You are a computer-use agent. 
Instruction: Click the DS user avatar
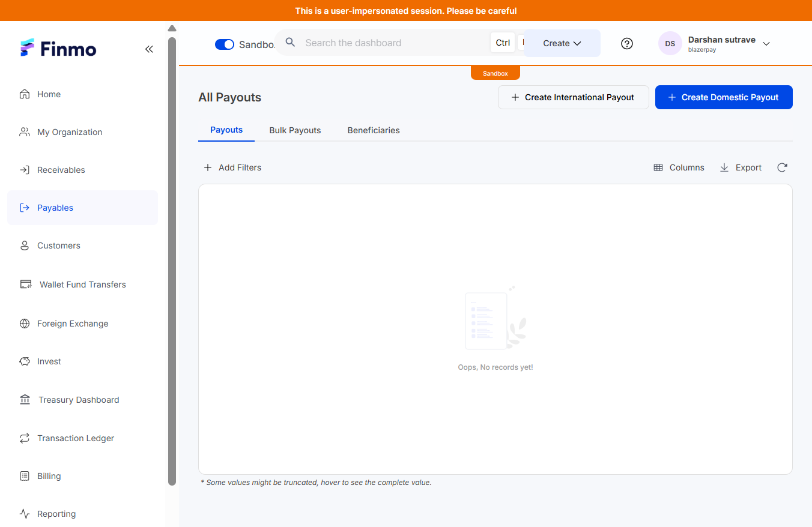tap(670, 43)
